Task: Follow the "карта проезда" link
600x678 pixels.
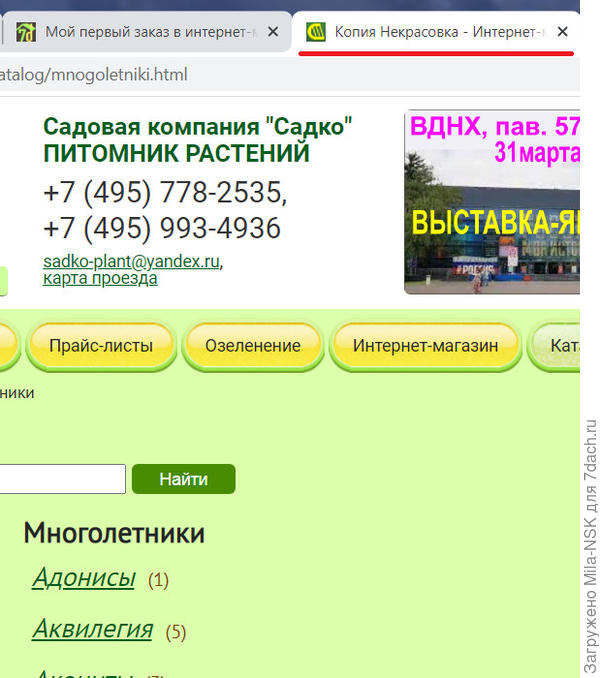Action: (100, 278)
